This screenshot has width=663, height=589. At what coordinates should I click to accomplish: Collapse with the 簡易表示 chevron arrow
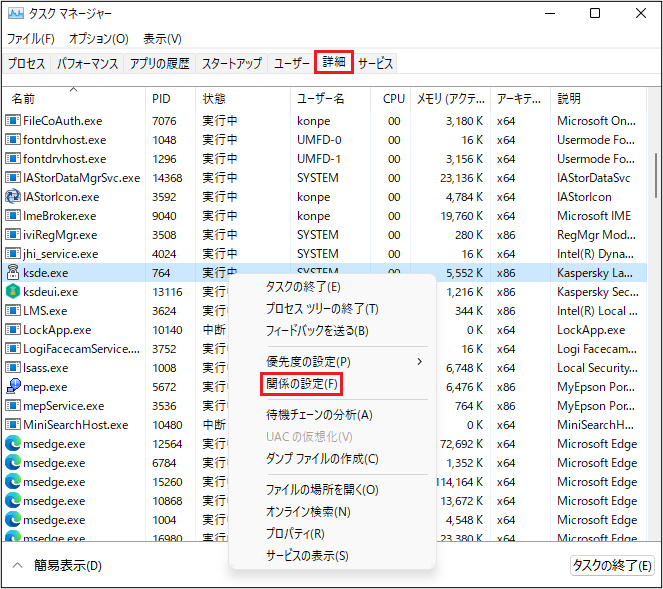[x=17, y=565]
